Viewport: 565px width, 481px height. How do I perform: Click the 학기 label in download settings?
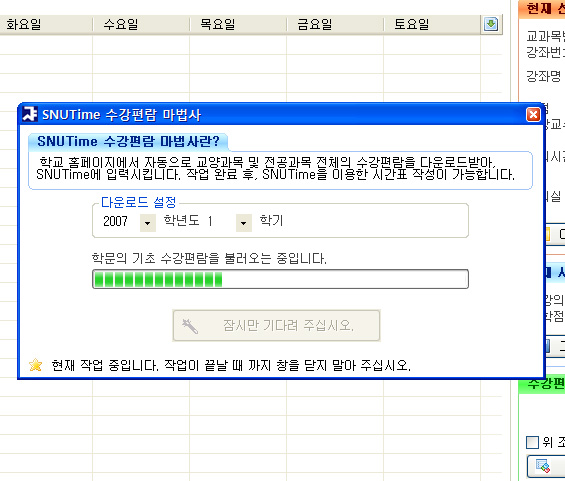click(x=271, y=220)
